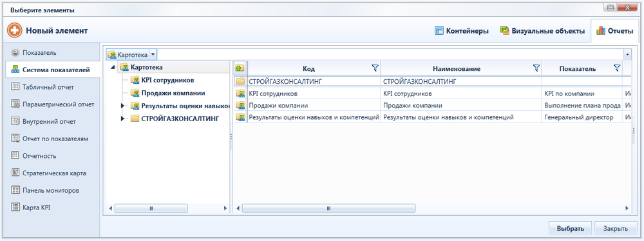This screenshot has height=241, width=644.
Task: Click the Карта KPI icon
Action: tap(15, 207)
